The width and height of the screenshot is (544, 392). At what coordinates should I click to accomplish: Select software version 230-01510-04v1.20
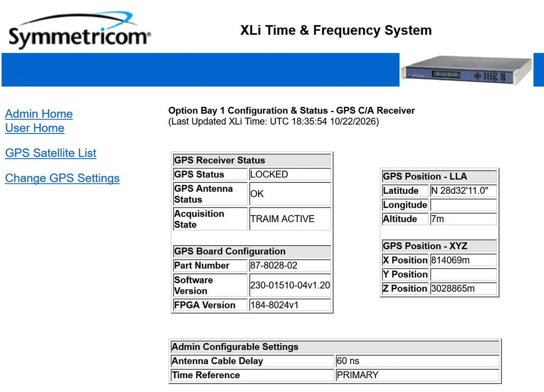[x=290, y=285]
